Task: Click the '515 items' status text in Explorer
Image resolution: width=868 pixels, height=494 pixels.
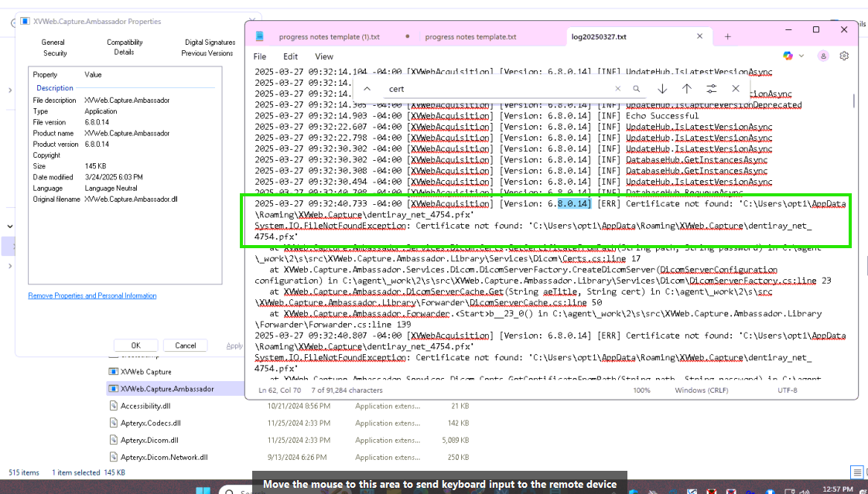Action: click(x=24, y=472)
